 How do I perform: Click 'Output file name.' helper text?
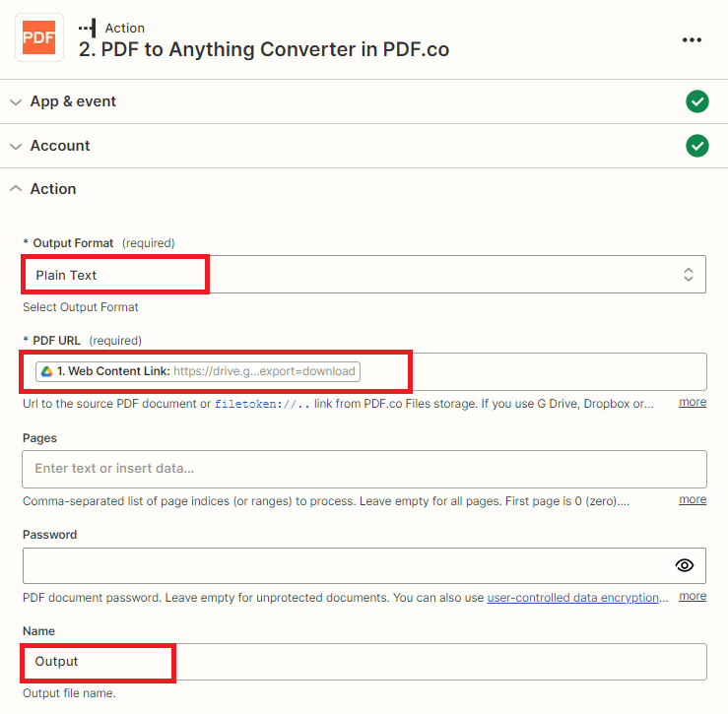pos(69,693)
